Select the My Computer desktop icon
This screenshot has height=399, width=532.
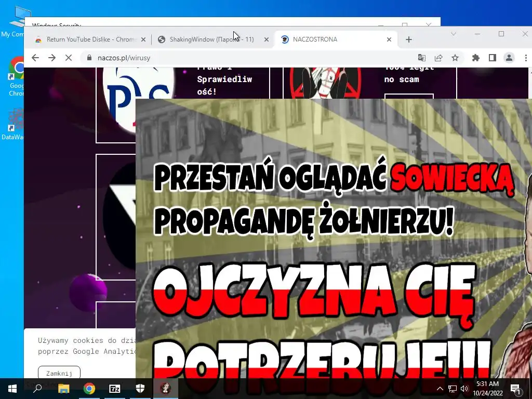tap(14, 22)
